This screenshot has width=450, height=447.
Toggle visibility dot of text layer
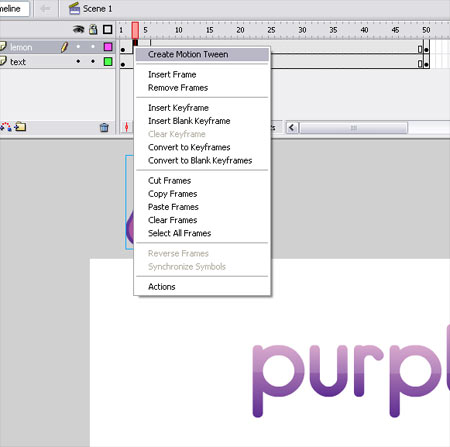pyautogui.click(x=78, y=61)
